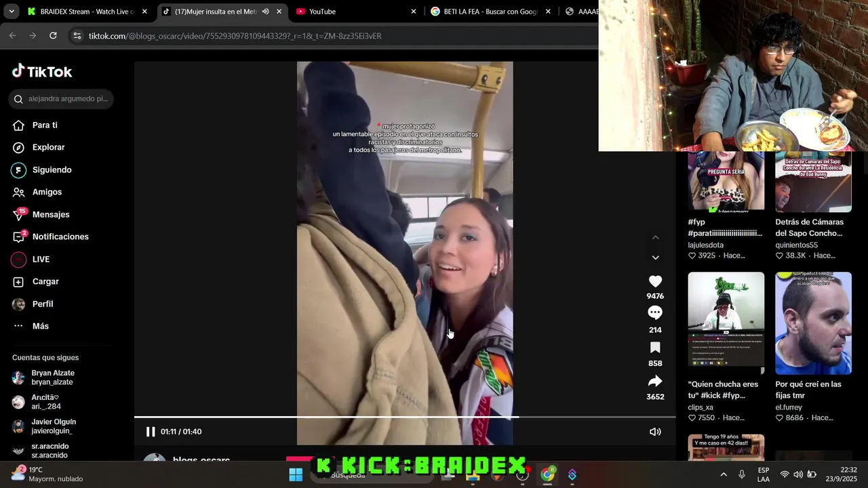The width and height of the screenshot is (868, 488).
Task: Open the weather widget 19°C
Action: click(x=47, y=474)
